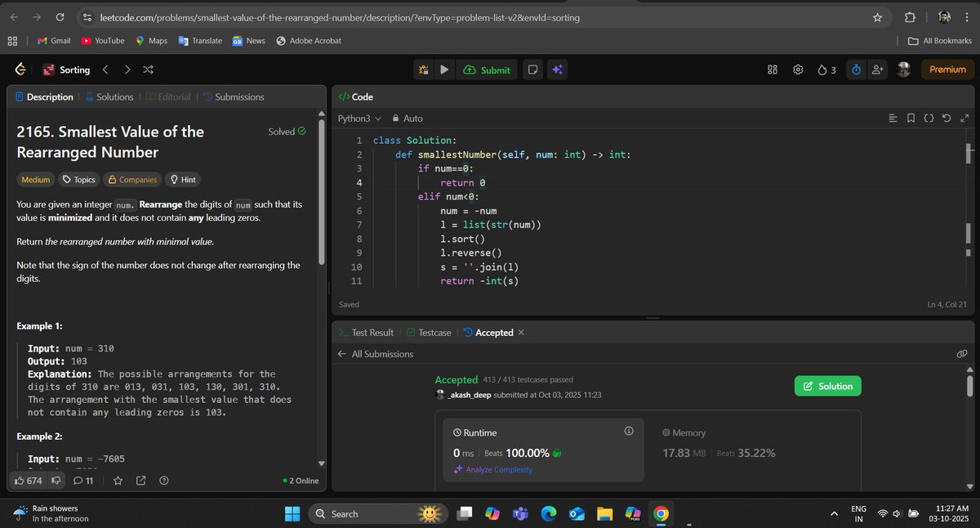Switch to Solutions tab

tap(109, 96)
